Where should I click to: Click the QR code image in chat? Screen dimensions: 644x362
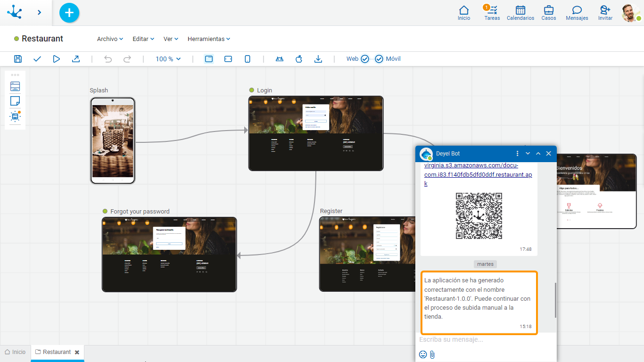click(x=479, y=216)
